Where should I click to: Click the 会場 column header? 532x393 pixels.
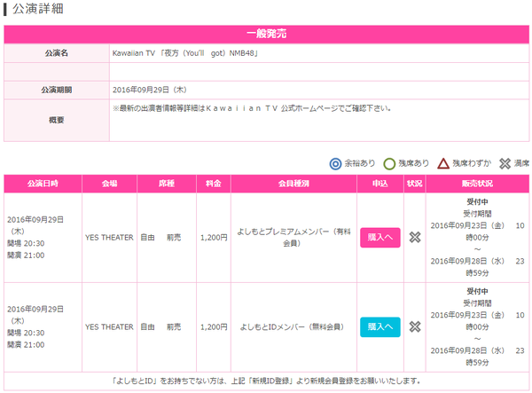click(109, 184)
